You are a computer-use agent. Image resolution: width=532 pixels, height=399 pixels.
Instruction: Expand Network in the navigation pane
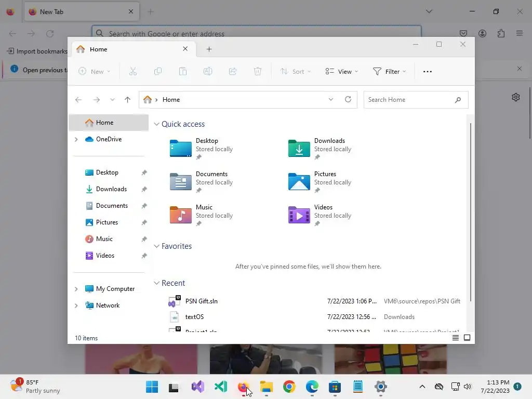tap(76, 305)
